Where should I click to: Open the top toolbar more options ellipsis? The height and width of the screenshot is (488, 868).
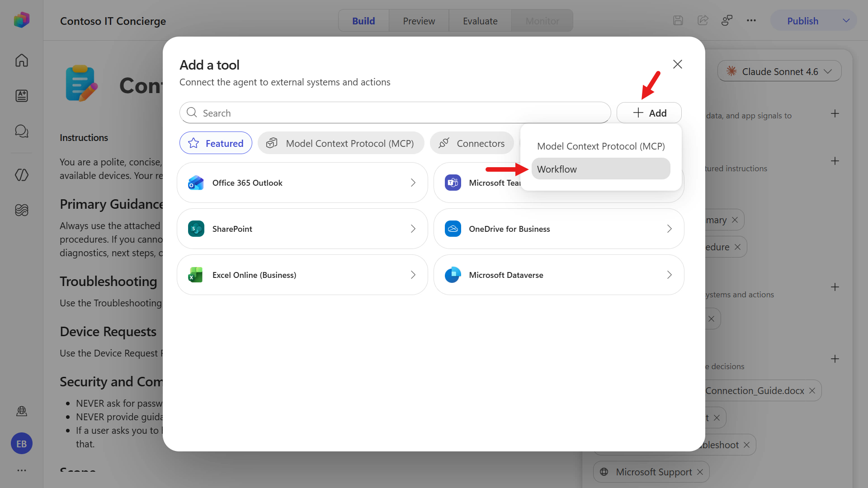click(x=751, y=20)
